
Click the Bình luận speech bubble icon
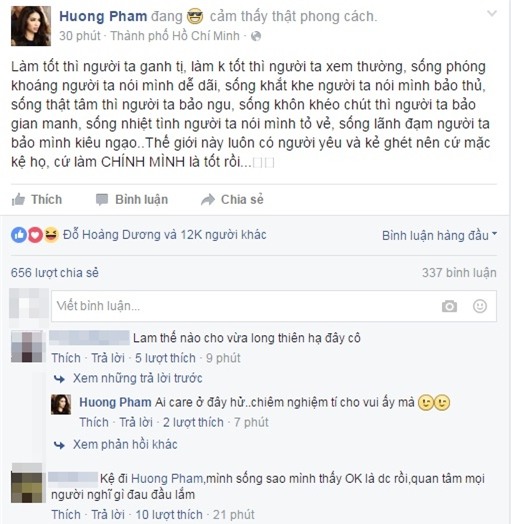102,200
